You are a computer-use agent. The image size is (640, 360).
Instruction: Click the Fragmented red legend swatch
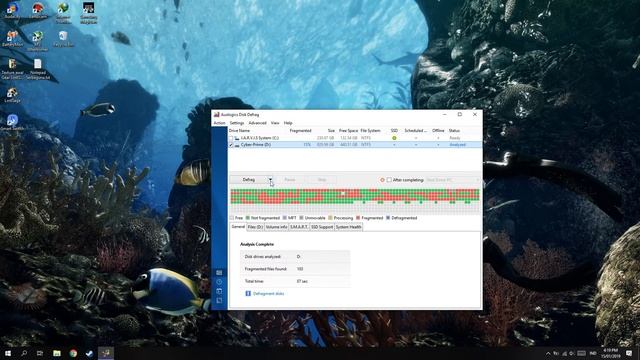[358, 218]
